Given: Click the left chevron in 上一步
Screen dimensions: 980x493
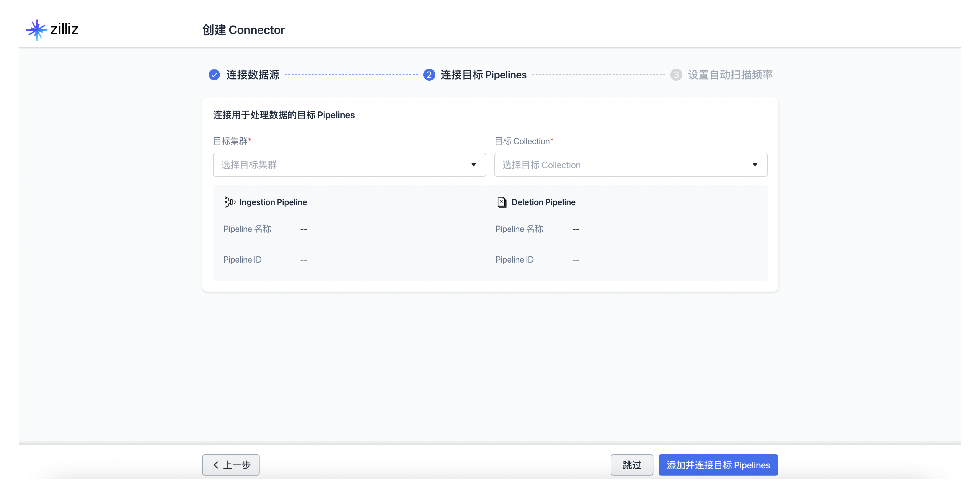Looking at the screenshot, I should pyautogui.click(x=215, y=464).
